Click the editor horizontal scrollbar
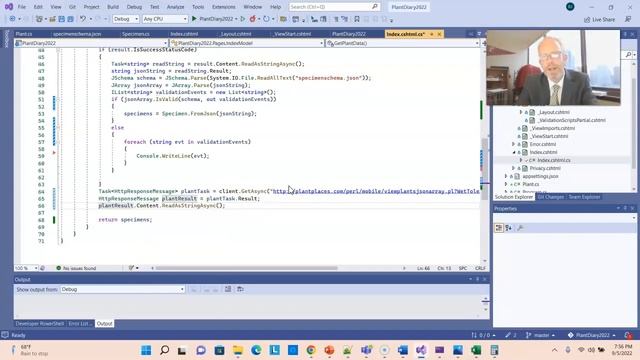 (x=247, y=268)
